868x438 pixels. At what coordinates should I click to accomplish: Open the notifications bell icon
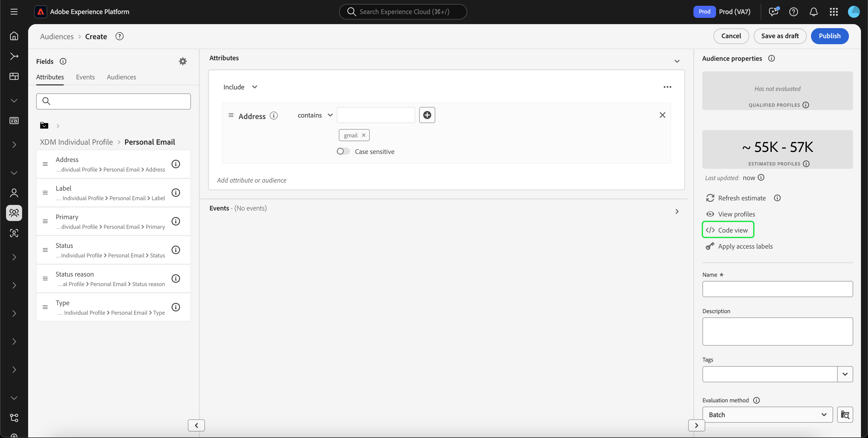(813, 12)
